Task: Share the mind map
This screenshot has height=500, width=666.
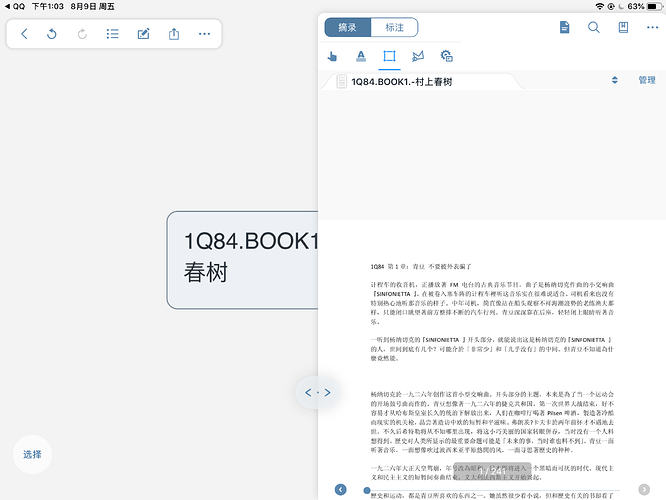Action: (174, 34)
